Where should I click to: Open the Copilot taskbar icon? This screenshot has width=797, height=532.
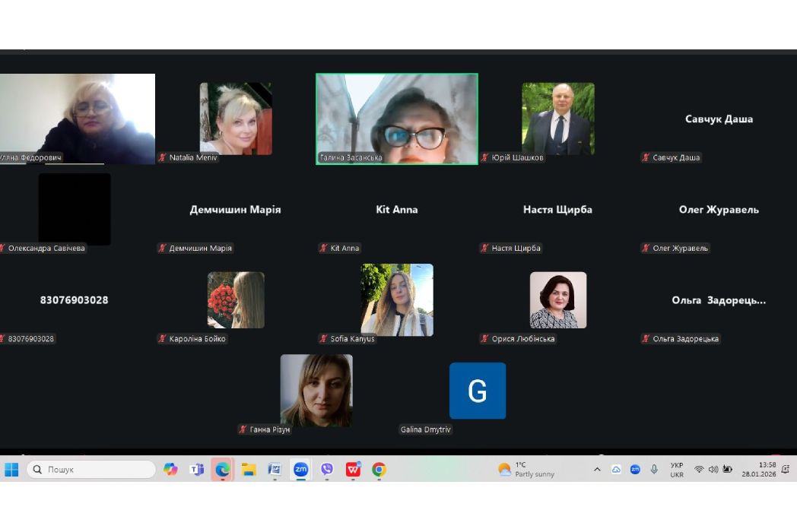[x=170, y=470]
